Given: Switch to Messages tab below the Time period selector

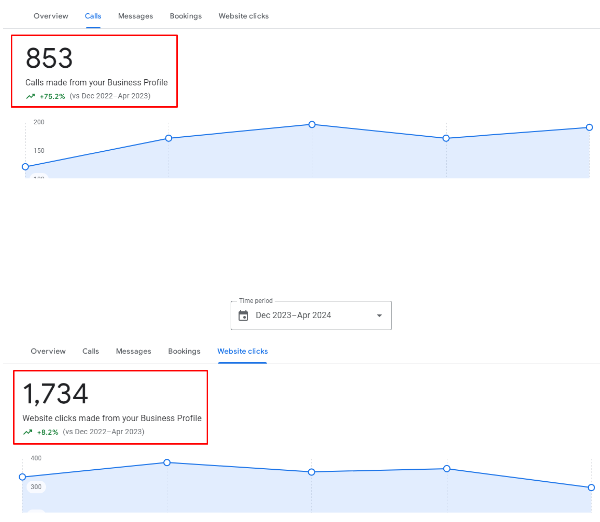Looking at the screenshot, I should click(133, 351).
